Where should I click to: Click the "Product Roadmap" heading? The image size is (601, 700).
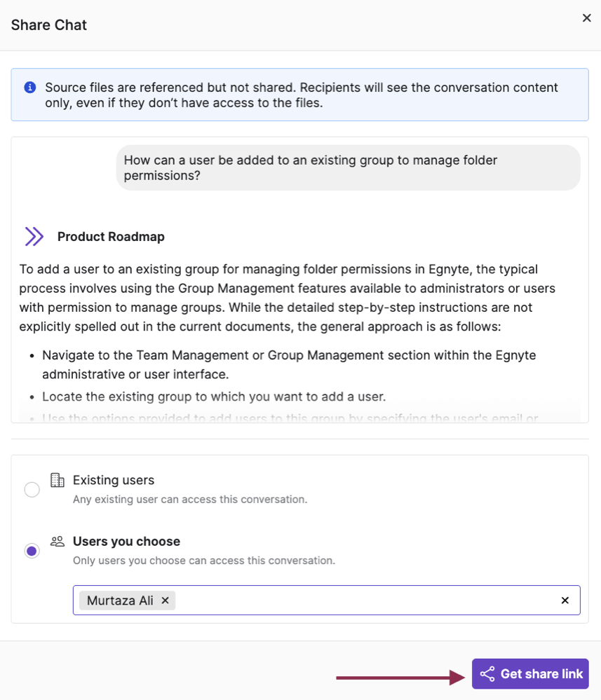(x=111, y=236)
